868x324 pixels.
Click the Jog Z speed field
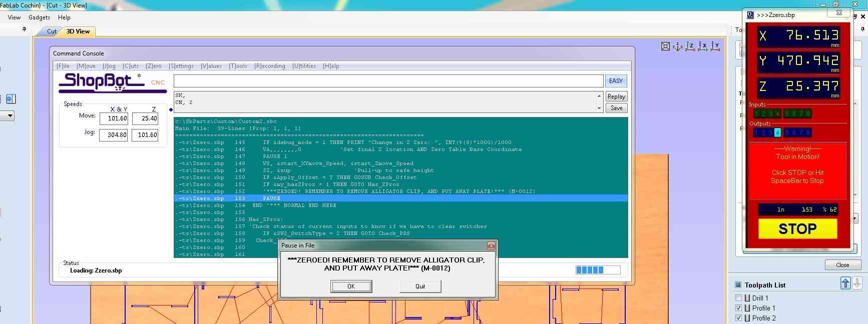[x=145, y=134]
